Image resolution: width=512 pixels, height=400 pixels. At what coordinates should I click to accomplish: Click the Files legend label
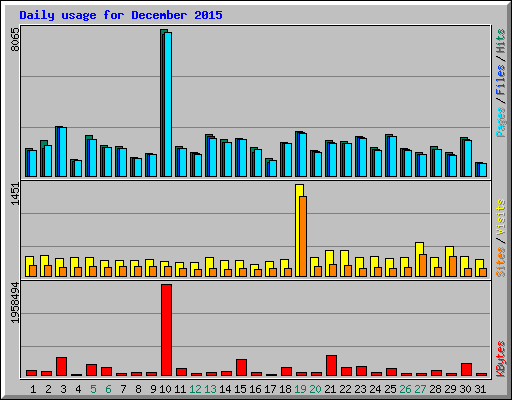click(500, 80)
